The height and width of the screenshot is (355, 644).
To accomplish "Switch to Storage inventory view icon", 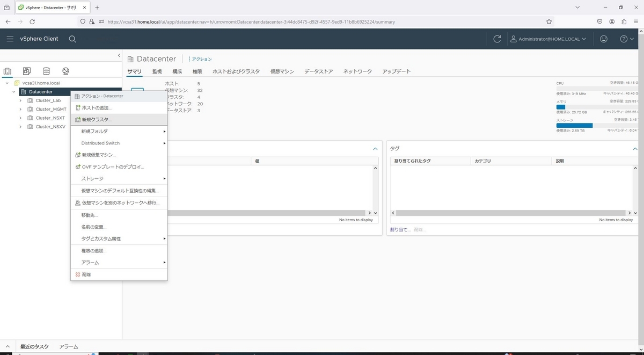I will pyautogui.click(x=46, y=71).
